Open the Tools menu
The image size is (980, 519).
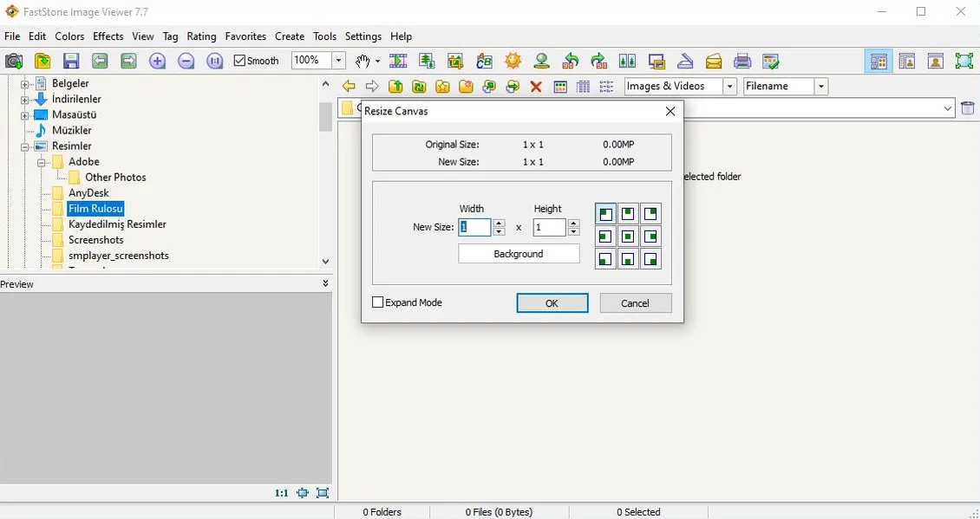(x=324, y=36)
